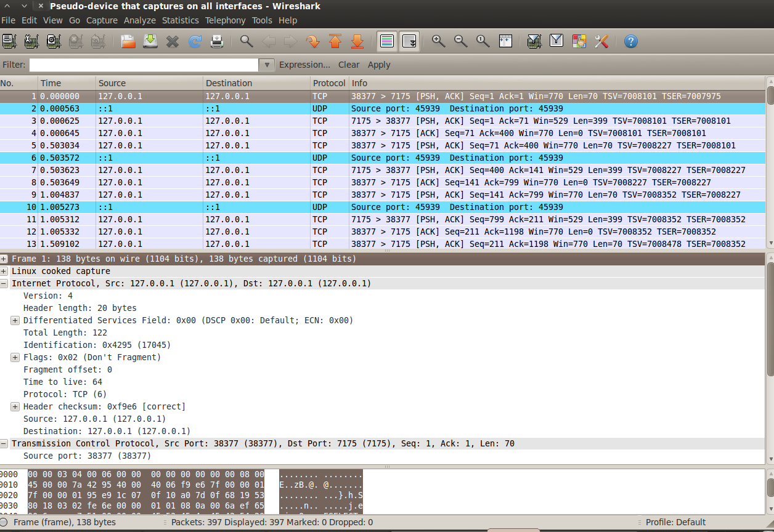Clear the display filter
The width and height of the screenshot is (774, 532).
click(349, 65)
